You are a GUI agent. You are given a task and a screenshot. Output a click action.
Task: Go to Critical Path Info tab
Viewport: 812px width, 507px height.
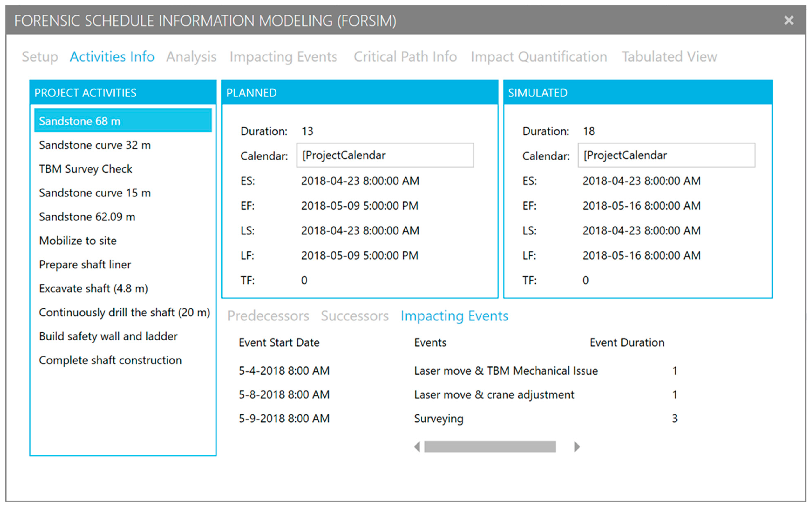tap(405, 57)
